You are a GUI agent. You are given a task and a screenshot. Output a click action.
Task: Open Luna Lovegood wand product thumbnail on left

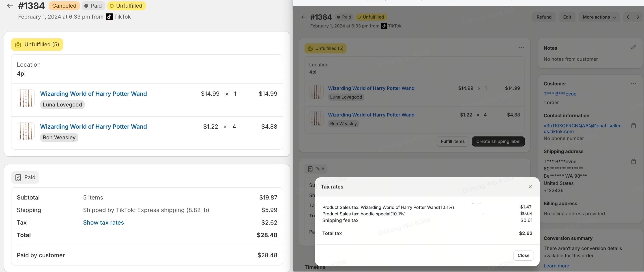[26, 98]
